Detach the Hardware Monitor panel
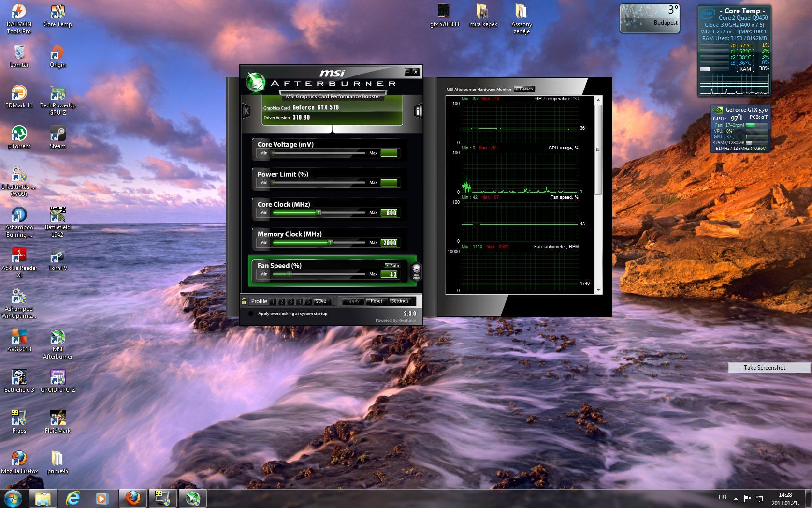Screen dimensions: 812x508 tap(524, 89)
